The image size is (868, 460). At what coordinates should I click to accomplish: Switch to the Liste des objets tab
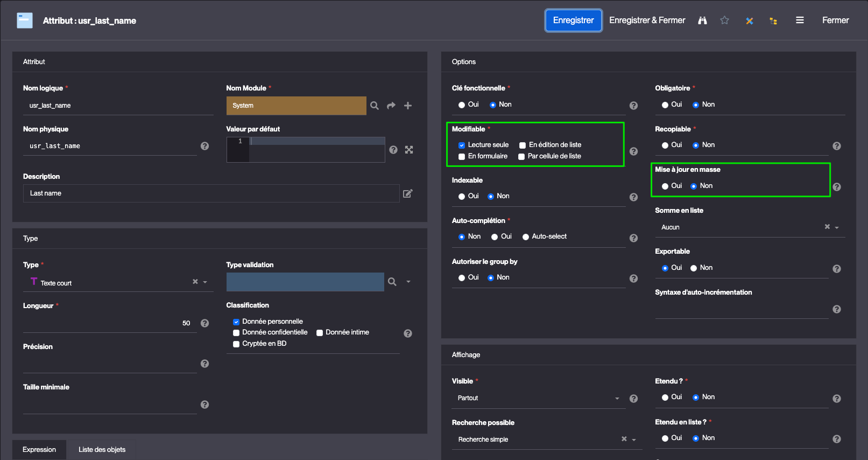point(102,450)
